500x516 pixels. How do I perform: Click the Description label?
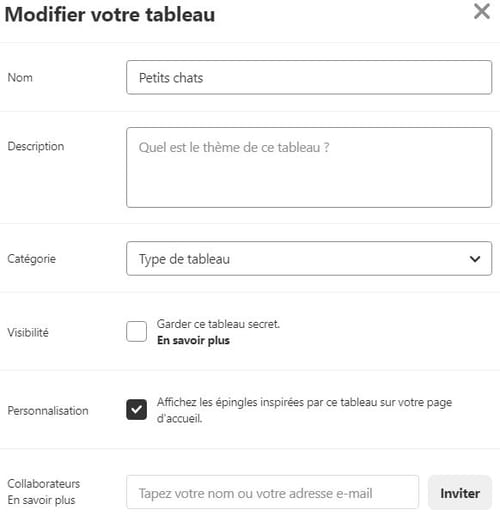tap(36, 146)
